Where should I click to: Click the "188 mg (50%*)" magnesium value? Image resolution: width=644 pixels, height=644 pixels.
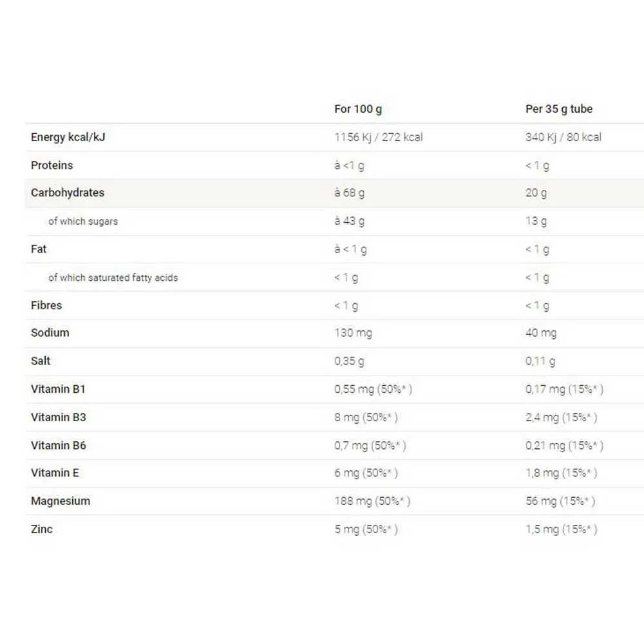372,501
